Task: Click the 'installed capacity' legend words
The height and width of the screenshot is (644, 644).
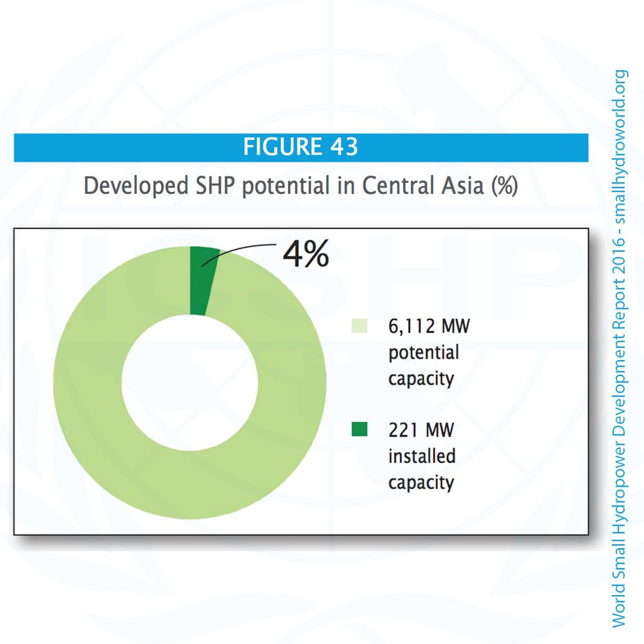Action: click(422, 469)
